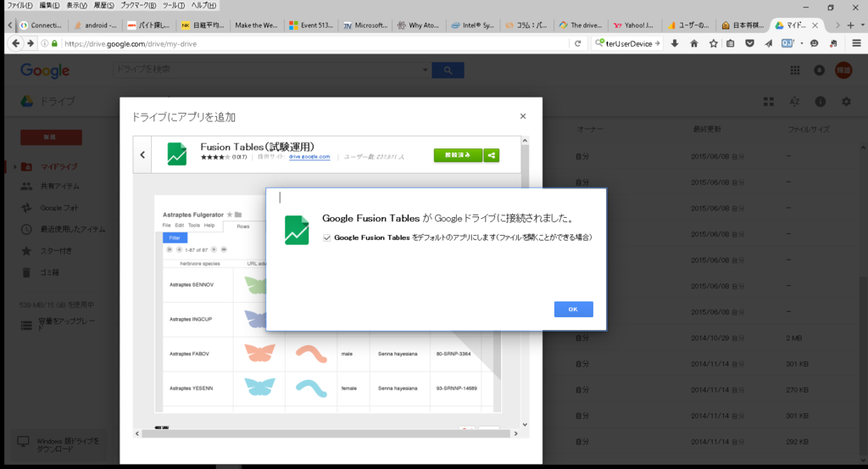This screenshot has height=469, width=868.
Task: Click the Fusion Tables preview screenshot thumbnail
Action: coord(327,304)
